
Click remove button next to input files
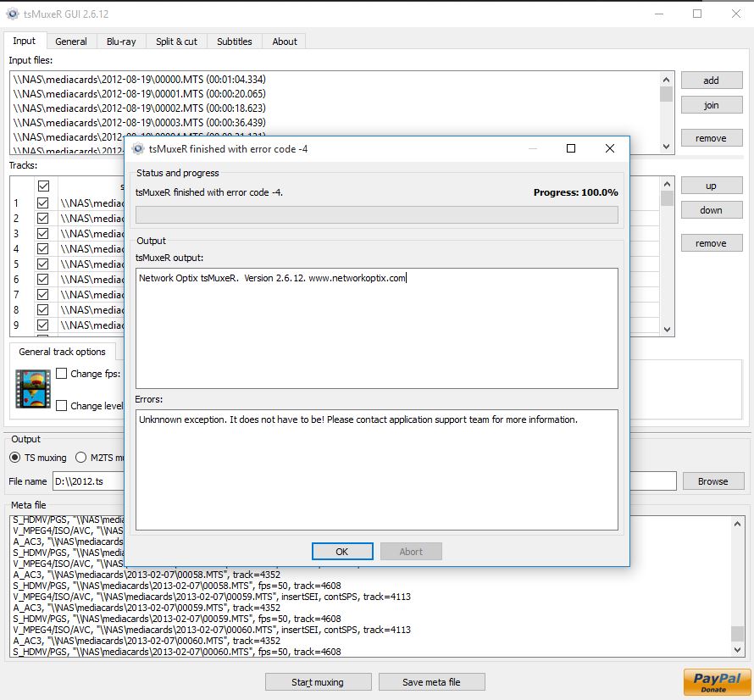pos(711,138)
